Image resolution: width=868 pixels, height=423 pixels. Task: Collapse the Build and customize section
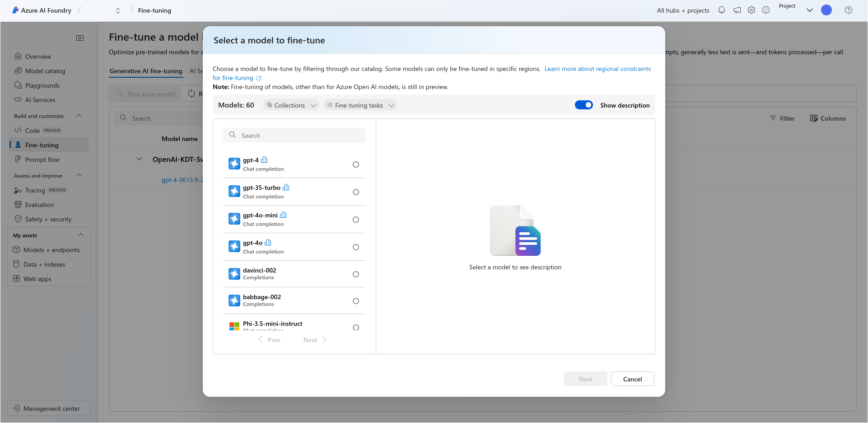tap(79, 116)
